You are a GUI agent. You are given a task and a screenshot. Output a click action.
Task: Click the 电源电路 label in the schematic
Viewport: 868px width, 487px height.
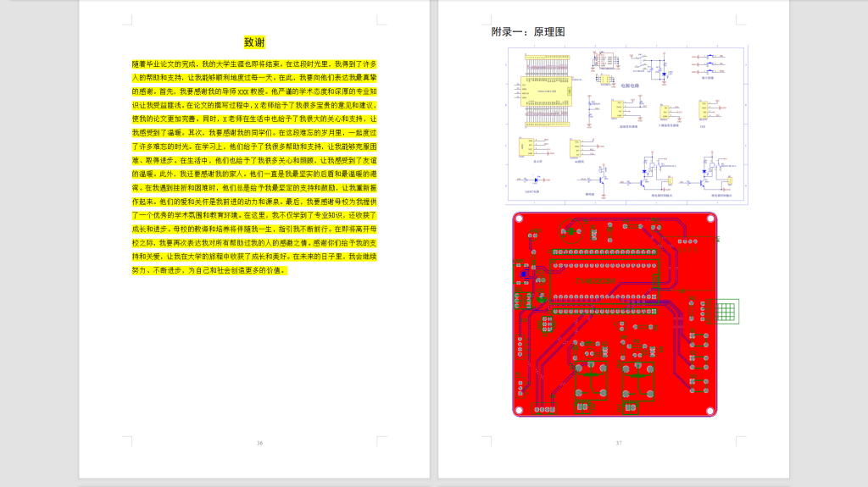(x=630, y=86)
